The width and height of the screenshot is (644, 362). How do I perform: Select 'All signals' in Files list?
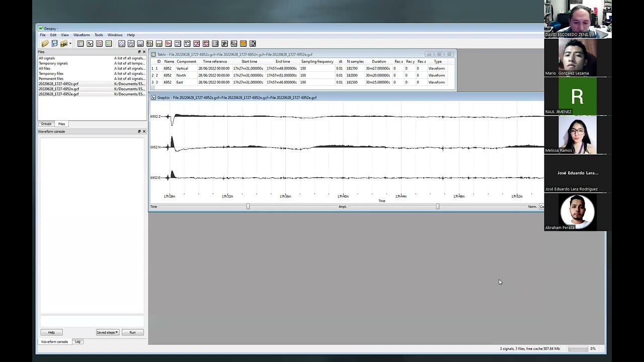coord(92,58)
